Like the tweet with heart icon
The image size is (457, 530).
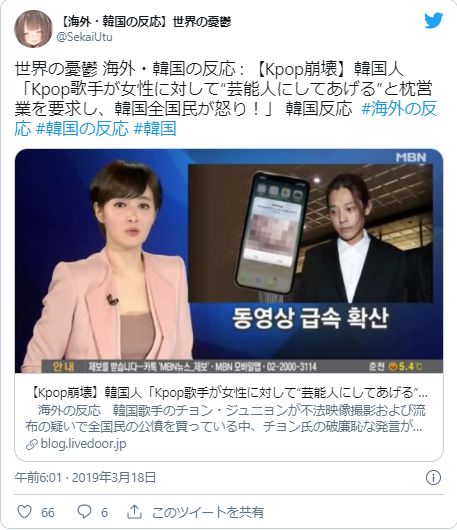click(24, 512)
